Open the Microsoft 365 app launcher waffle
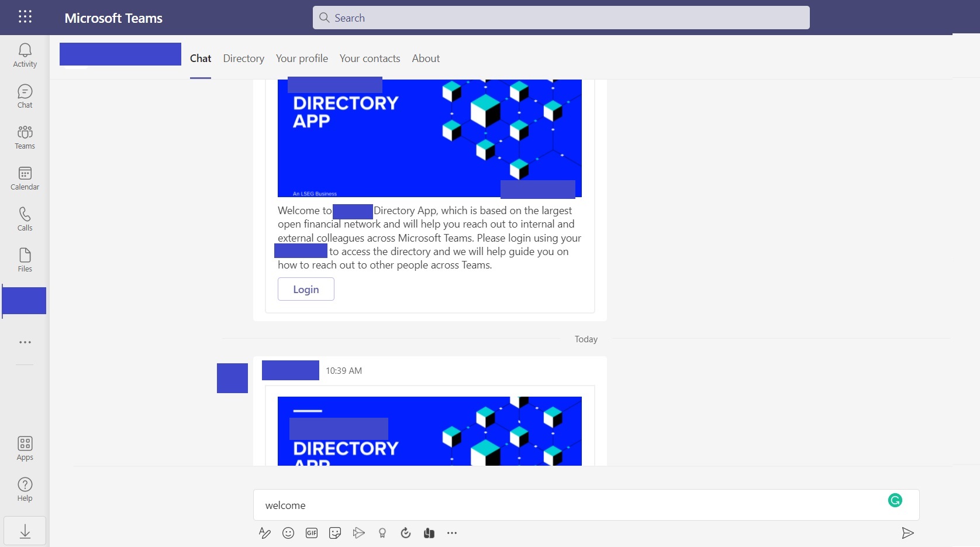Screen dimensions: 980x547 pos(25,17)
